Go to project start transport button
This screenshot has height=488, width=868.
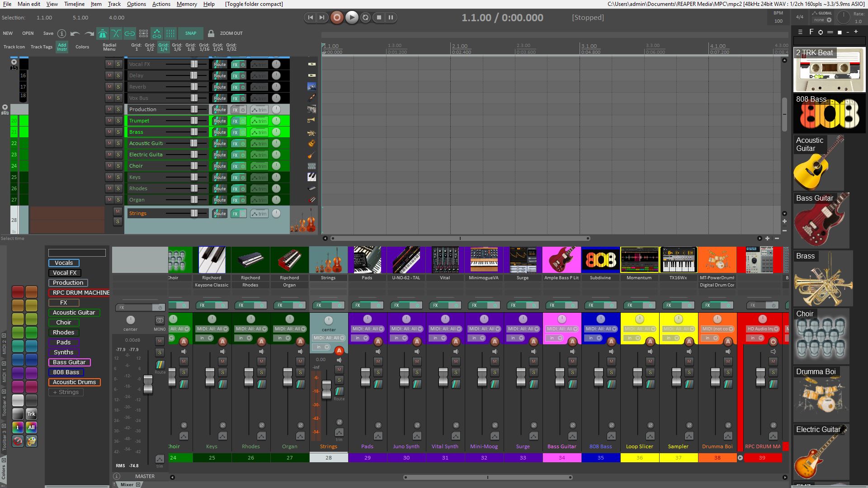(x=310, y=18)
